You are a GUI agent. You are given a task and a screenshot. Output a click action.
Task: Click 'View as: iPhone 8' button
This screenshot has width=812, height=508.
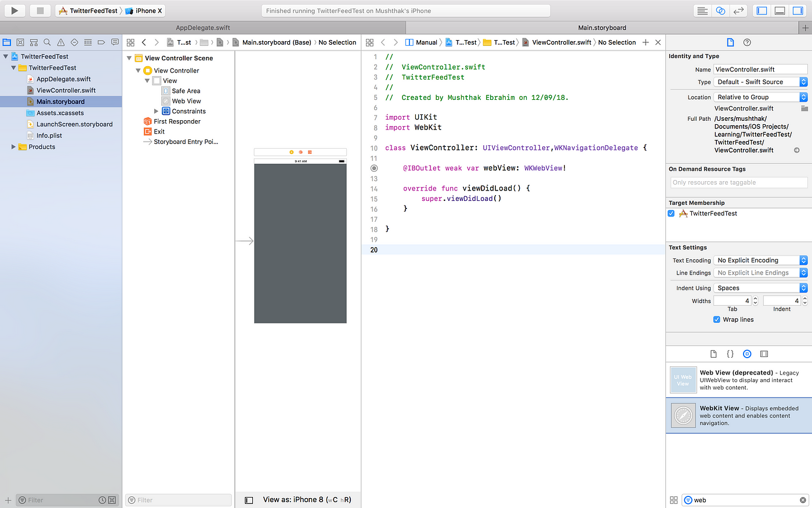[x=307, y=499]
